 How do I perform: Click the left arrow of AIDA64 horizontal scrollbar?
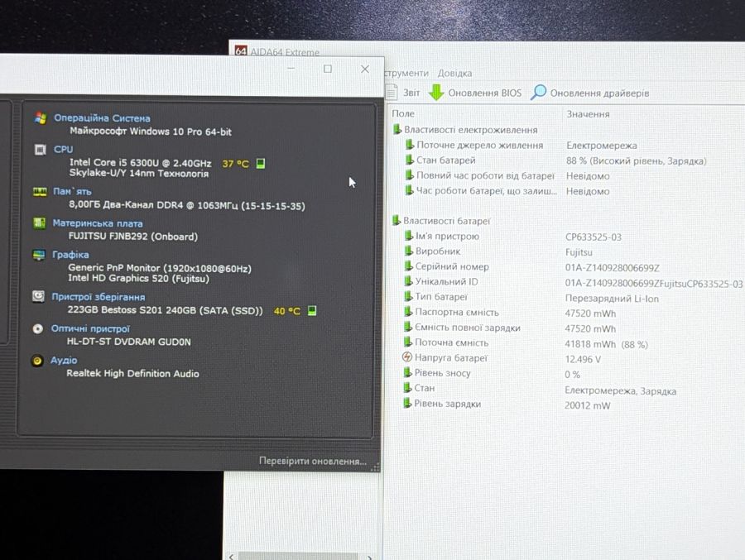point(231,557)
